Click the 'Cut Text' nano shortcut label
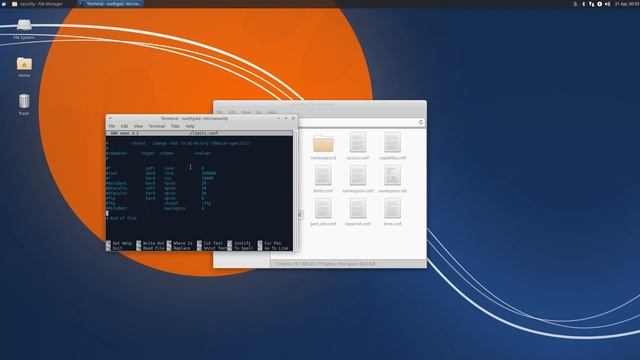The height and width of the screenshot is (360, 640). pyautogui.click(x=213, y=243)
